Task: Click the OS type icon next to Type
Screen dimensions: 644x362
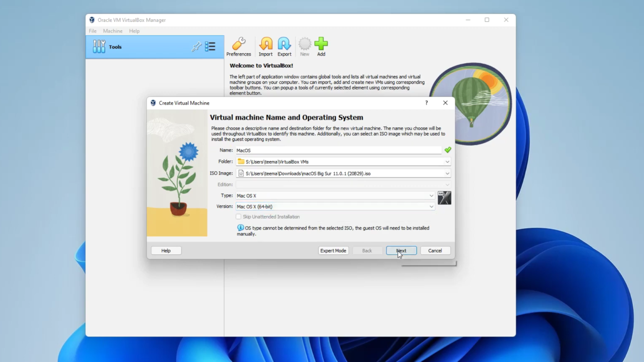Action: coord(444,197)
